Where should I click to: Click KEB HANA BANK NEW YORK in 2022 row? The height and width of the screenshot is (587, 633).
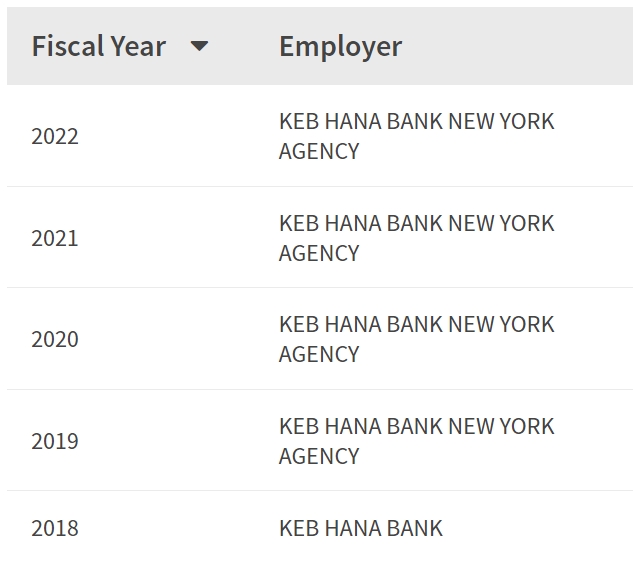(x=416, y=121)
